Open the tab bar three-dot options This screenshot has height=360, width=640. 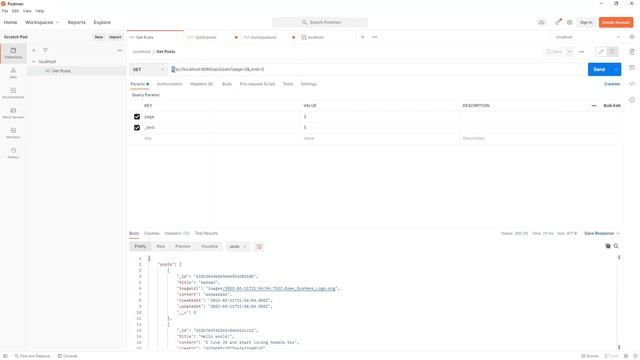click(374, 37)
